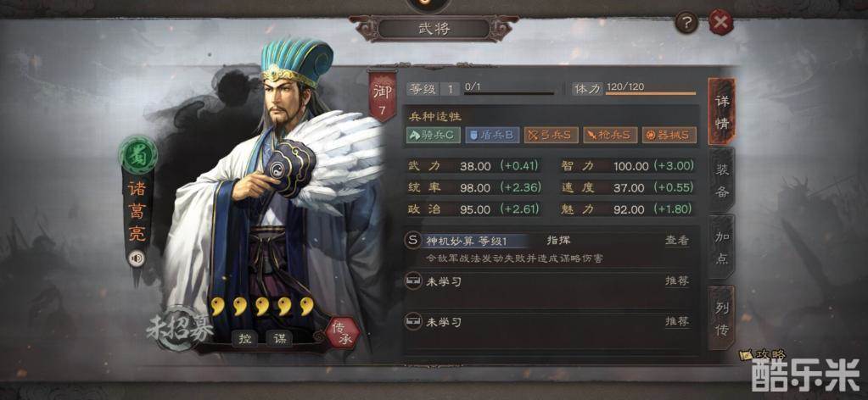
Task: Play Zhuge Liang's voice speaker icon
Action: click(x=136, y=258)
